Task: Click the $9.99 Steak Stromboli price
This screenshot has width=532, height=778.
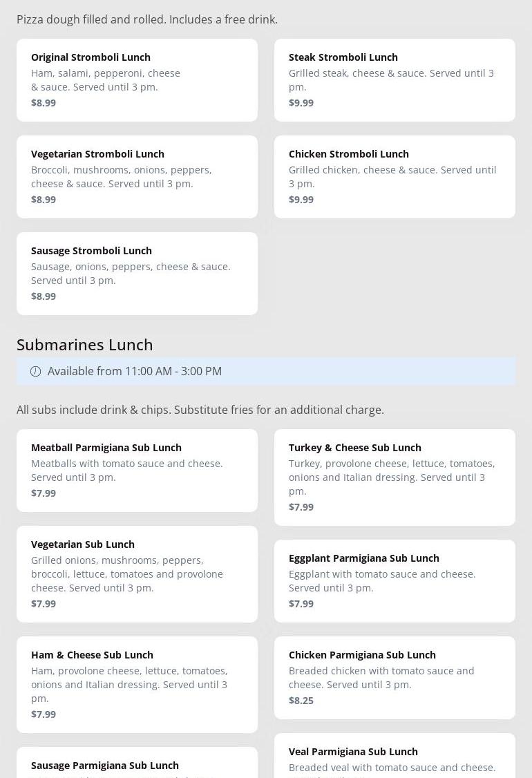Action: (x=301, y=103)
